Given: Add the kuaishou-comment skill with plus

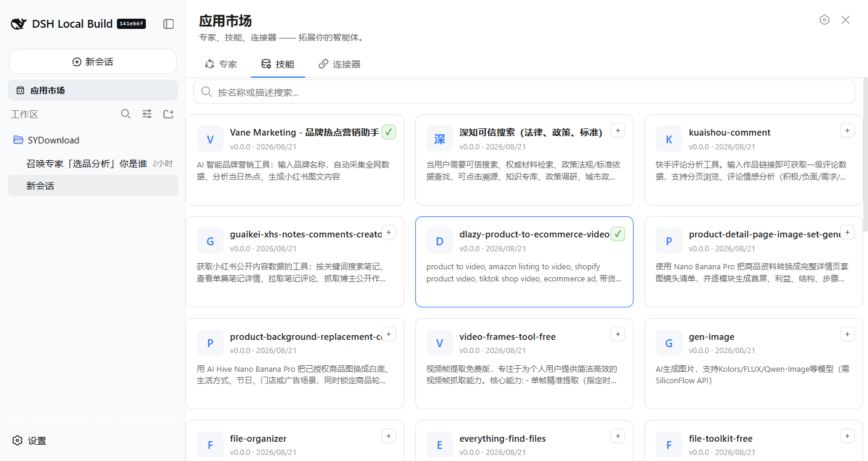Looking at the screenshot, I should (848, 130).
